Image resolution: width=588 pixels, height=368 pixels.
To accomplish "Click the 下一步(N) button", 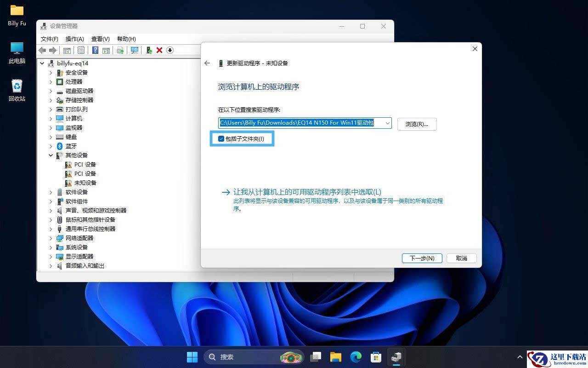I will tap(422, 259).
